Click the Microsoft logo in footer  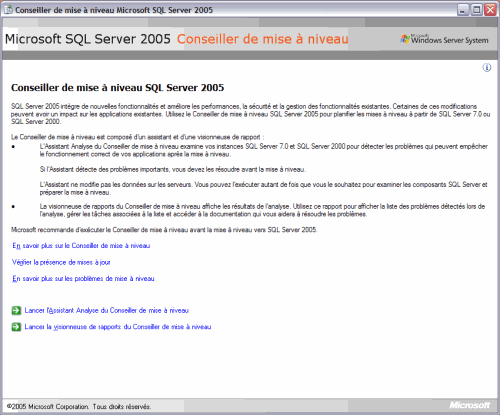pyautogui.click(x=470, y=405)
